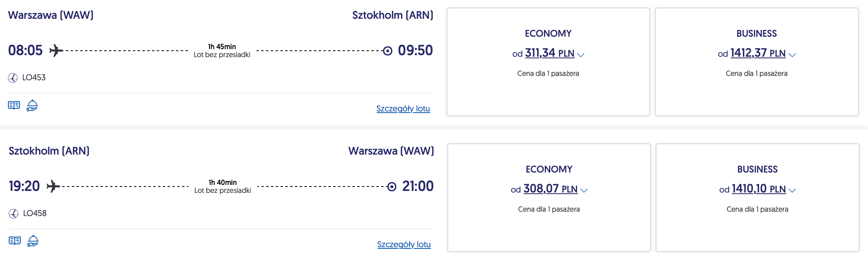Choose the Economy fare card for LO458
Image resolution: width=868 pixels, height=260 pixels.
549,198
